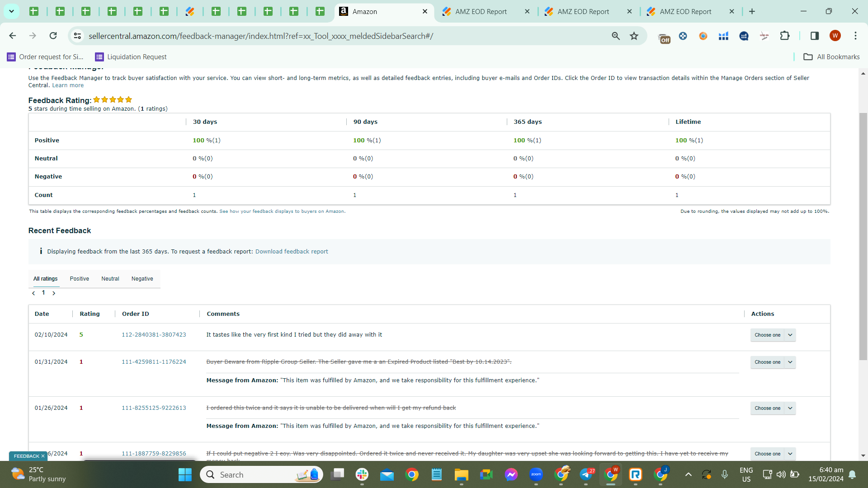Screen dimensions: 868x488
Task: Dismiss the FEEDBACK badge with its X
Action: tap(43, 456)
